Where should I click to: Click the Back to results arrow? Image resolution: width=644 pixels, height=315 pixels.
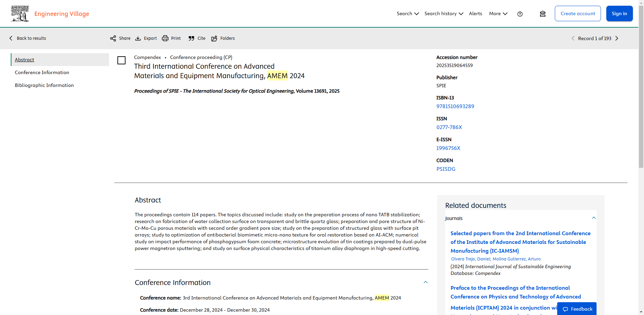11,38
